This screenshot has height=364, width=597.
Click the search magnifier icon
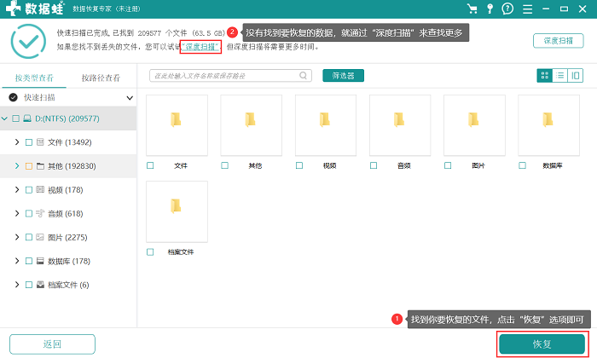[x=303, y=75]
